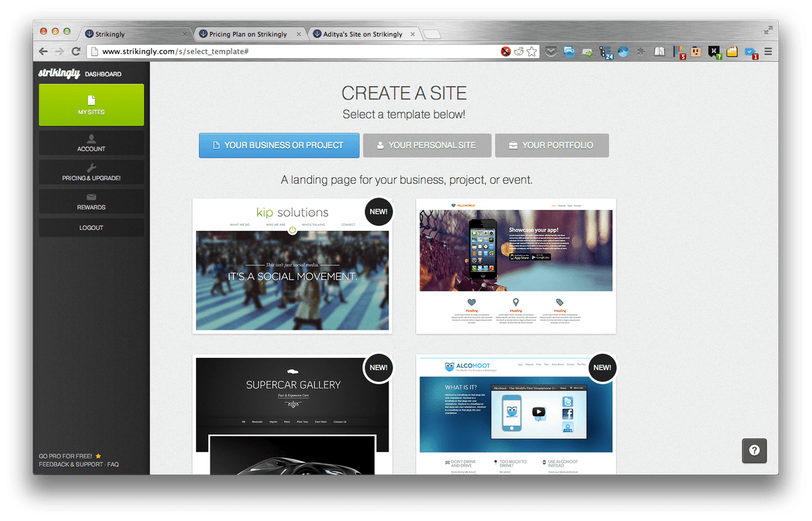This screenshot has width=812, height=521.
Task: Open Account in the sidebar
Action: pos(91,143)
